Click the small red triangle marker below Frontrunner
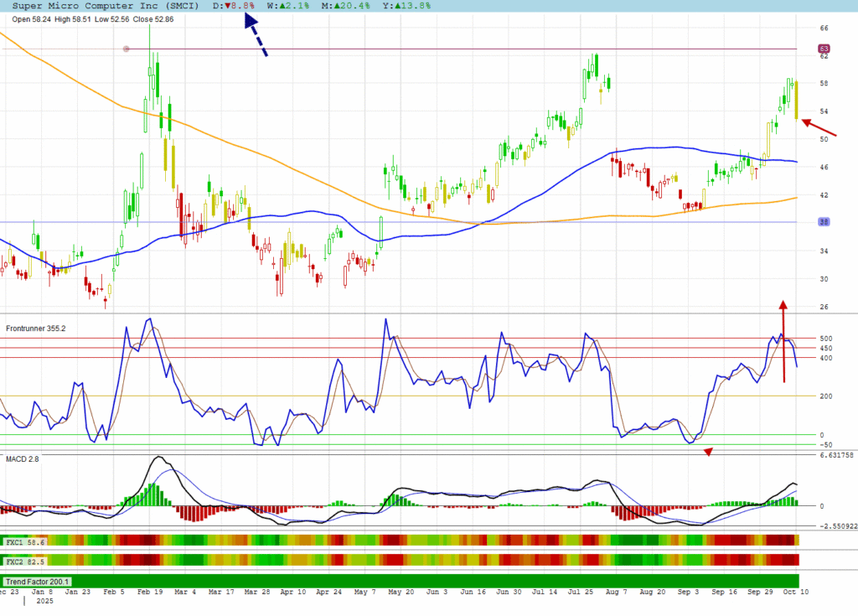 coord(708,453)
